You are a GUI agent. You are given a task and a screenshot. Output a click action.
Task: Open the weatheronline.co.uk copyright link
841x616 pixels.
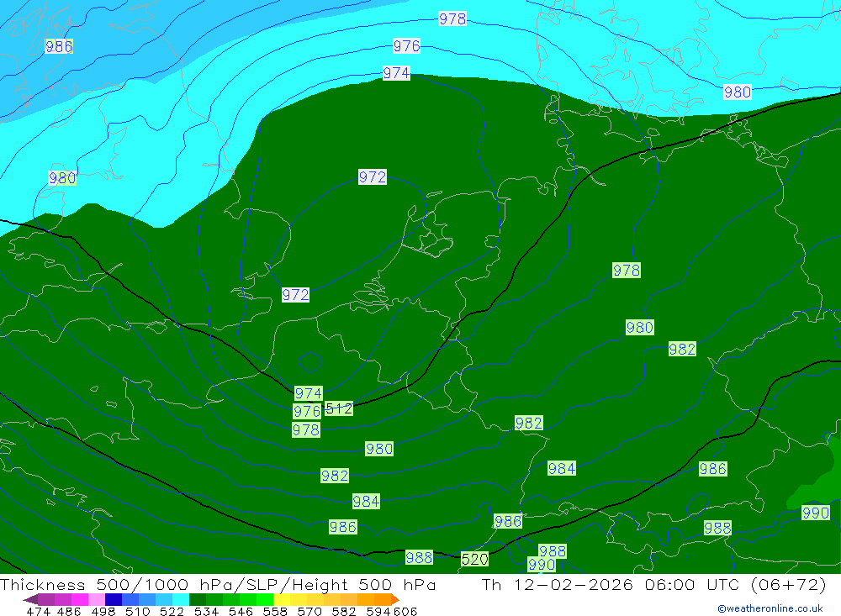click(770, 608)
